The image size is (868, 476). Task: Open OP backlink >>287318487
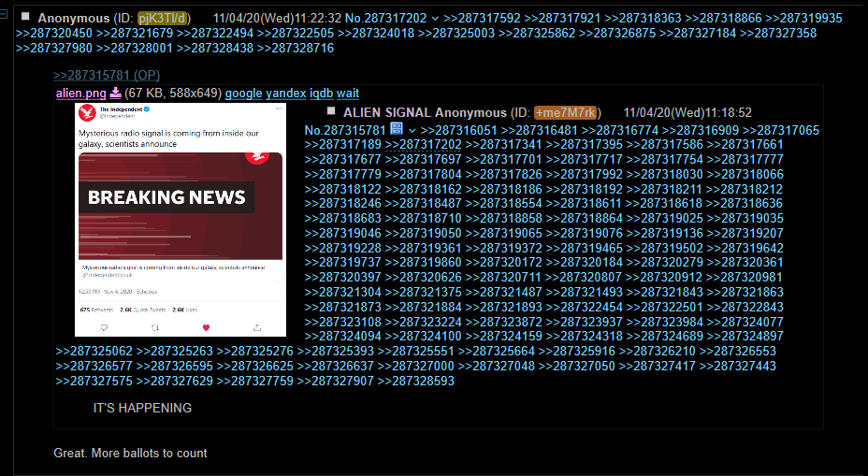pyautogui.click(x=423, y=204)
